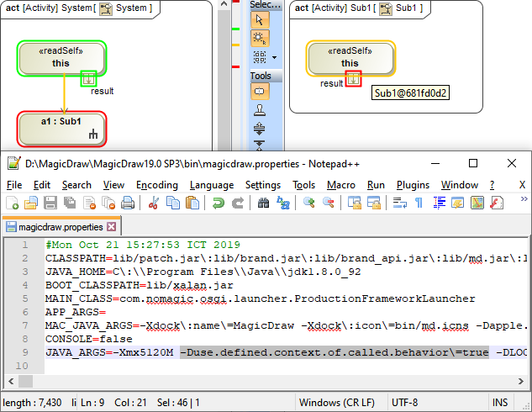This screenshot has height=412, width=532.
Task: Click the a1 : Sub1 action node
Action: click(61, 128)
